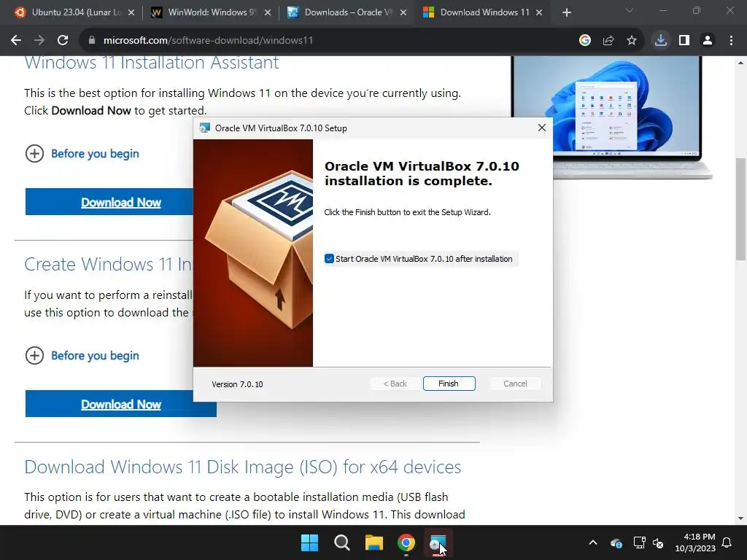This screenshot has width=747, height=560.
Task: Select the Download Windows 11 tab
Action: (x=484, y=12)
